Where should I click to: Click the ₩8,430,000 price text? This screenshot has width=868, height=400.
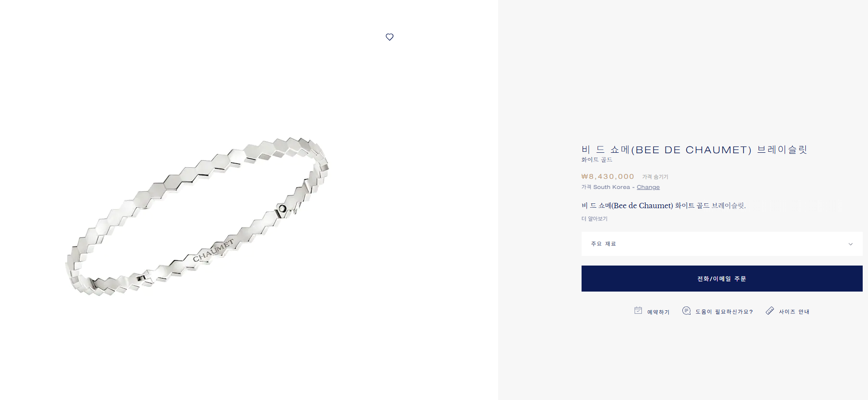tap(608, 177)
